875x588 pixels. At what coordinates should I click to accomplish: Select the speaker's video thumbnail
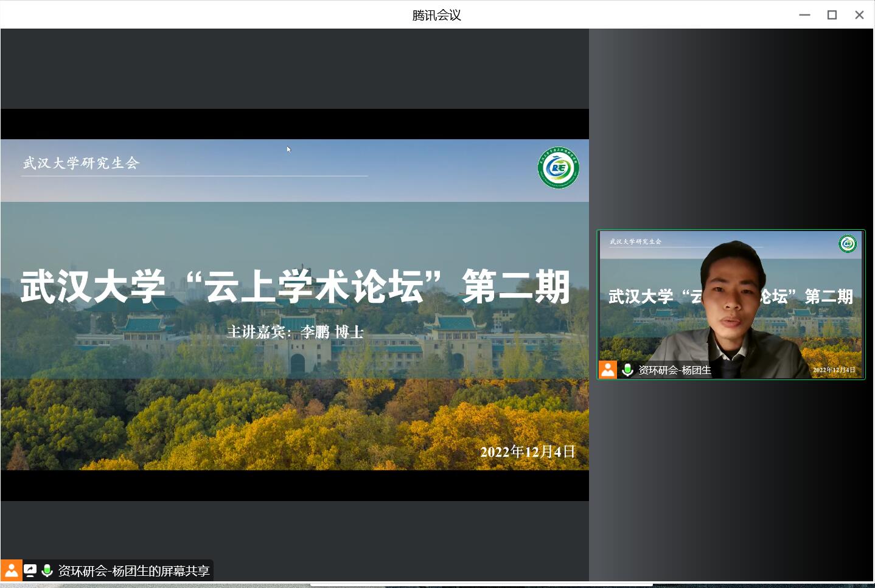731,304
